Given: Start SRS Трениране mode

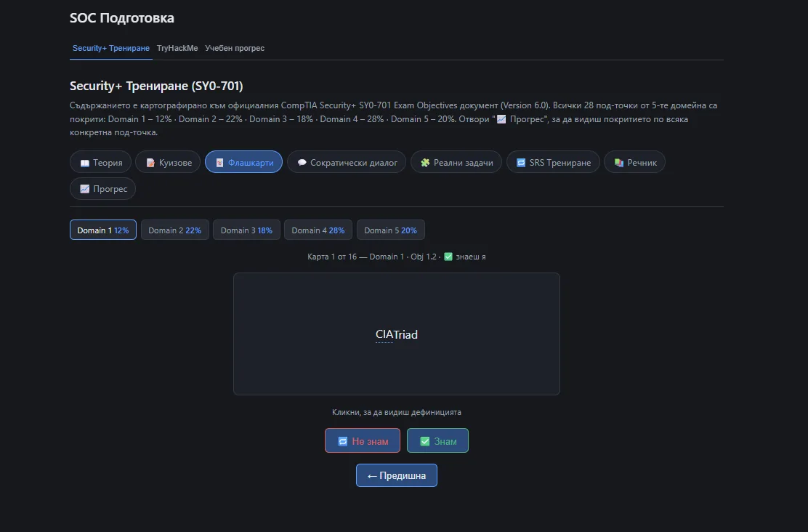Looking at the screenshot, I should coord(553,162).
